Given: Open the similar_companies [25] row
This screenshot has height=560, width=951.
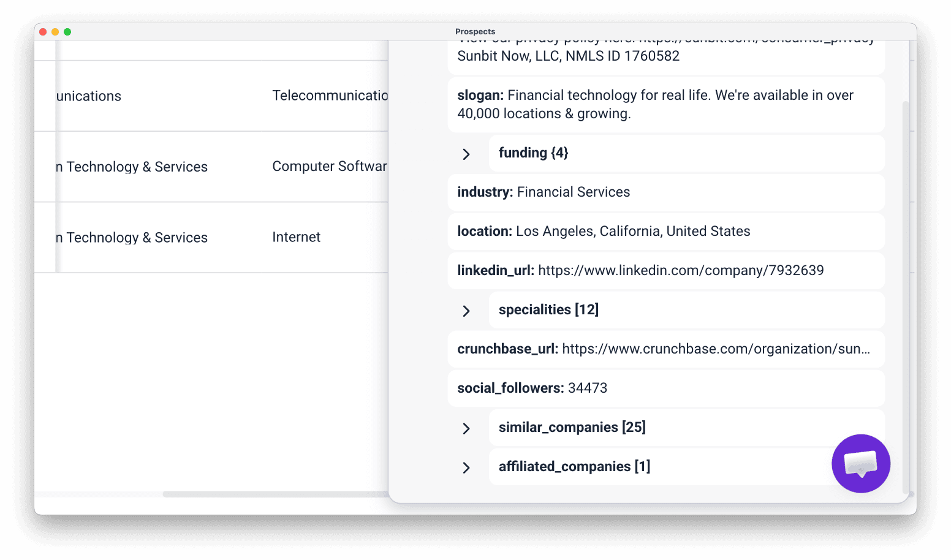Looking at the screenshot, I should click(686, 428).
